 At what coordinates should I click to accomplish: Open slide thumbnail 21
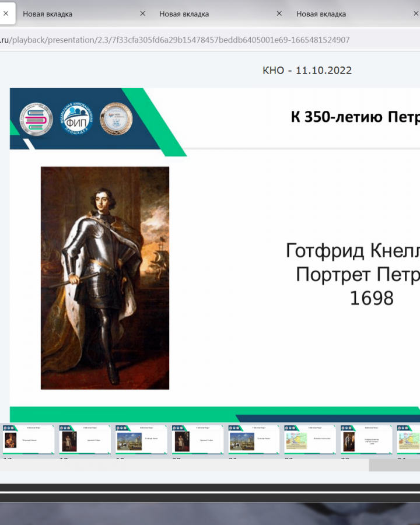pyautogui.click(x=253, y=440)
